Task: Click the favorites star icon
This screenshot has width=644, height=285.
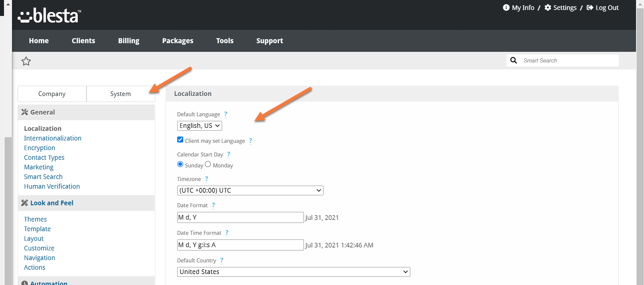Action: click(26, 61)
